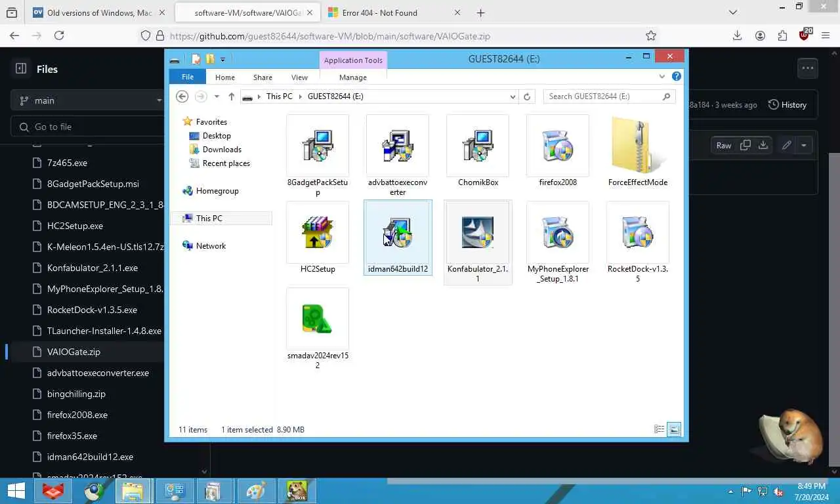Open the Share ribbon tab
The width and height of the screenshot is (840, 504).
click(x=262, y=77)
